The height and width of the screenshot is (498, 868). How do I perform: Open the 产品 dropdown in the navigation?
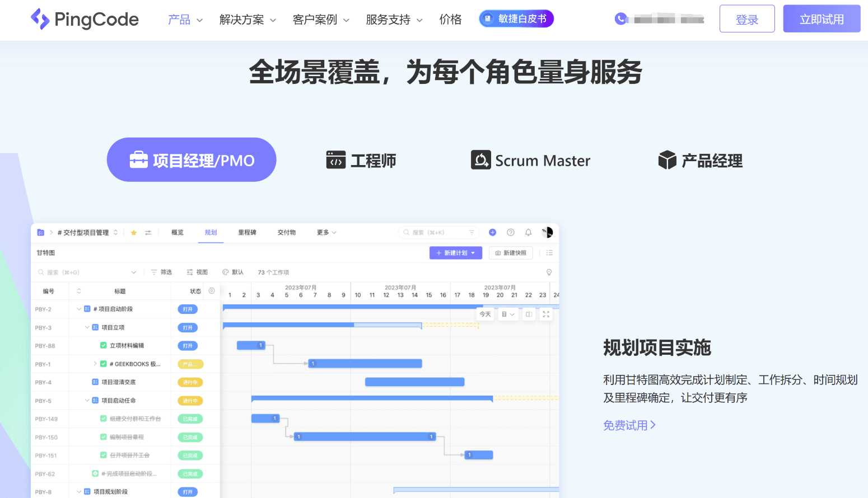[185, 20]
